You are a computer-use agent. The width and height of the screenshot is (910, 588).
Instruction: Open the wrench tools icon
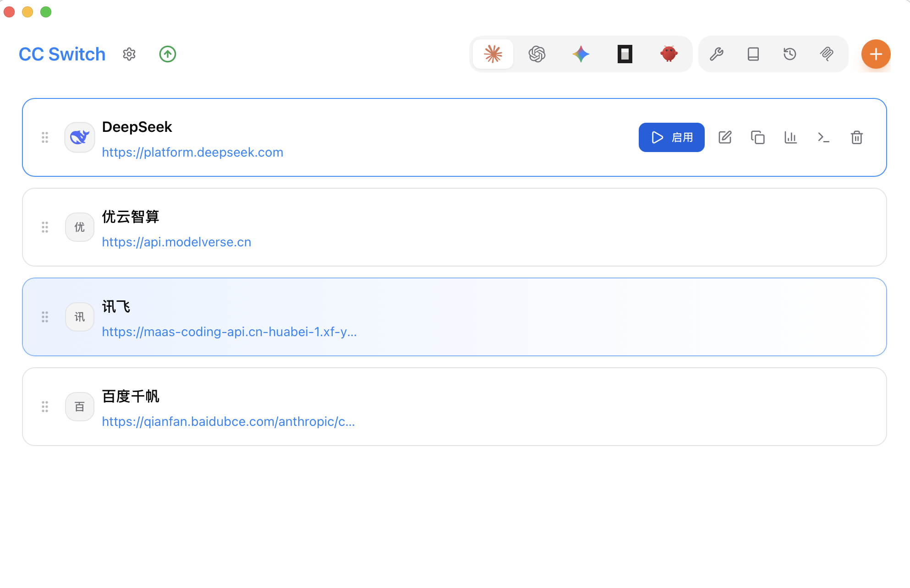coord(717,54)
